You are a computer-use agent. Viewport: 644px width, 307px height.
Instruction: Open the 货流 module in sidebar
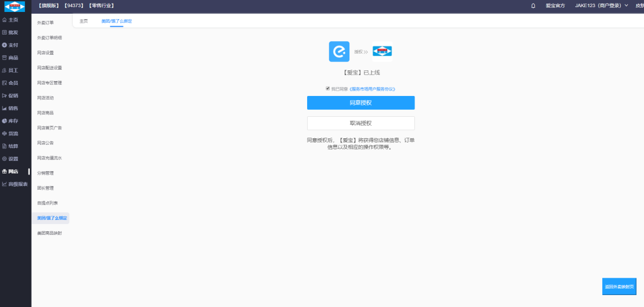click(x=10, y=134)
